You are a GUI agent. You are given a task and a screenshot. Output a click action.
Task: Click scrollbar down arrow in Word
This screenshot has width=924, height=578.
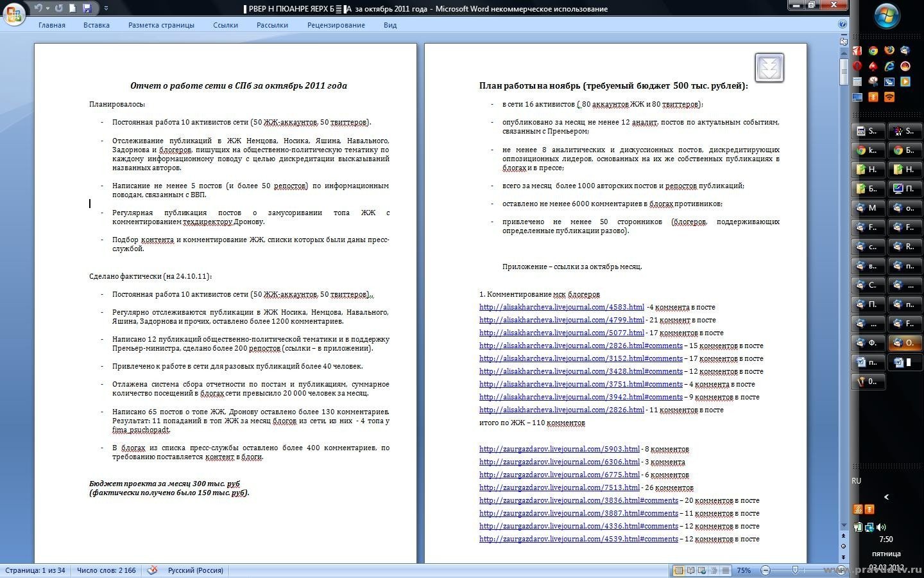point(844,525)
